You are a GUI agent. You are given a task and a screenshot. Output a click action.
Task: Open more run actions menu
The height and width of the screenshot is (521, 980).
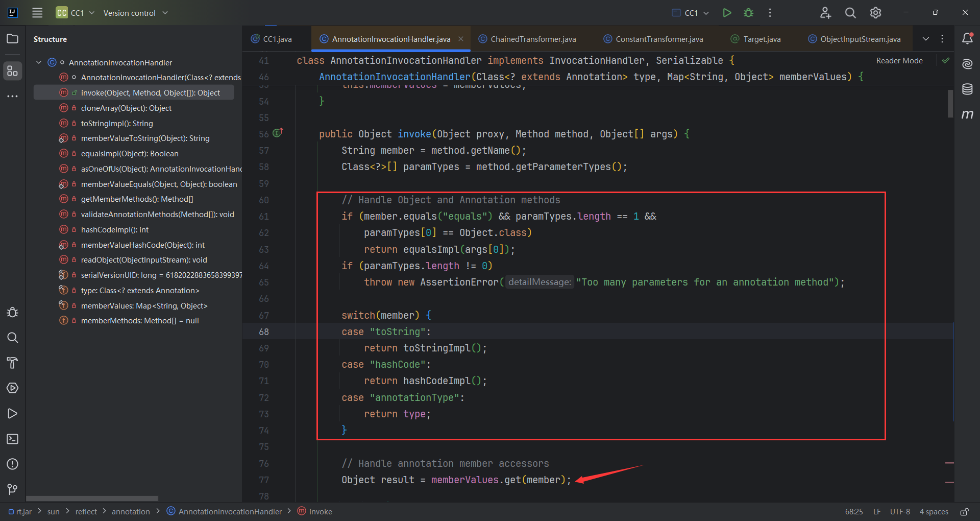click(x=770, y=13)
